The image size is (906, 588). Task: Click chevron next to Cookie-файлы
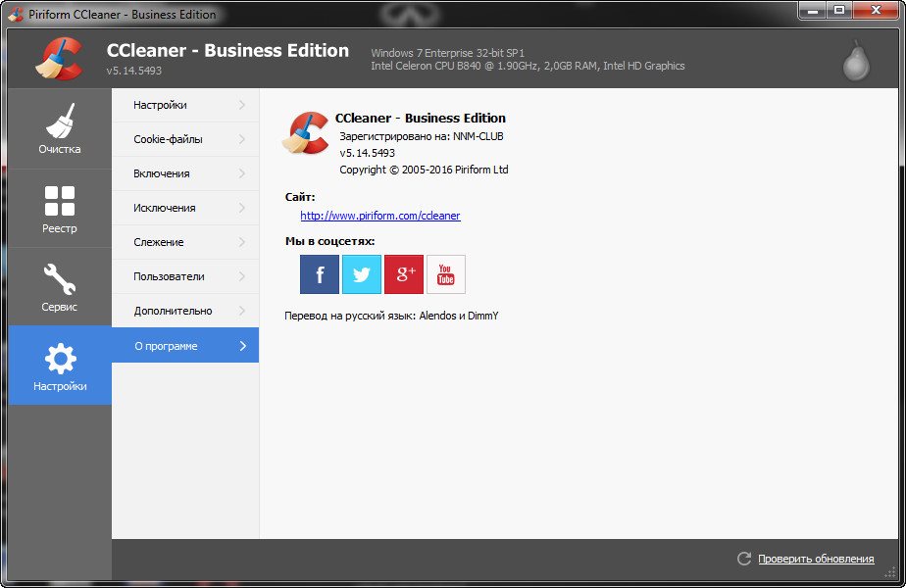click(242, 139)
